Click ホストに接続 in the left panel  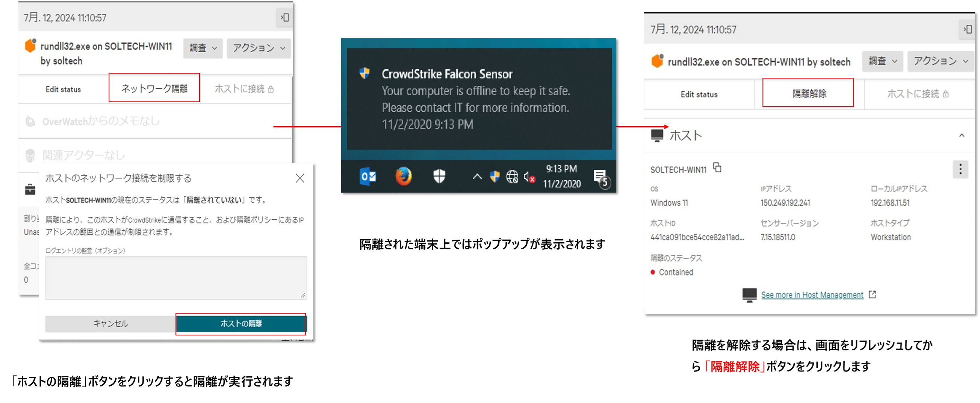coord(244,89)
